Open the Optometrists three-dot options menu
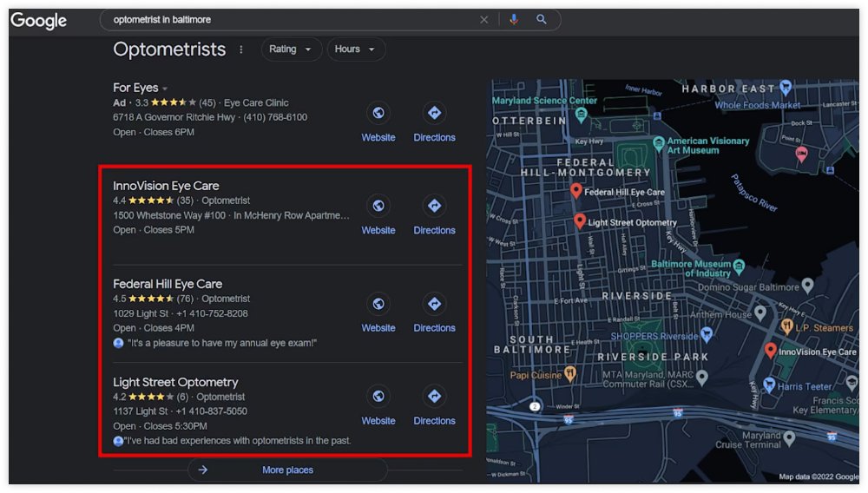 pos(241,49)
